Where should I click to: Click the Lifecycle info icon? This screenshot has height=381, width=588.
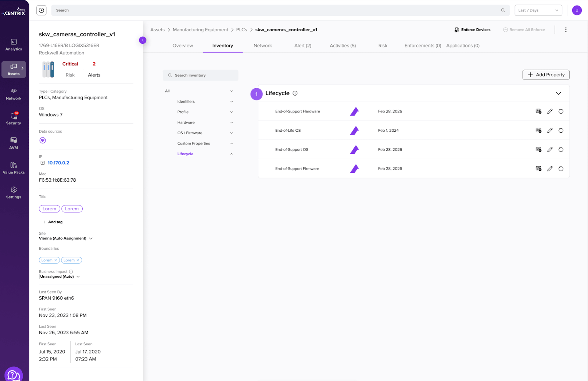click(x=295, y=93)
